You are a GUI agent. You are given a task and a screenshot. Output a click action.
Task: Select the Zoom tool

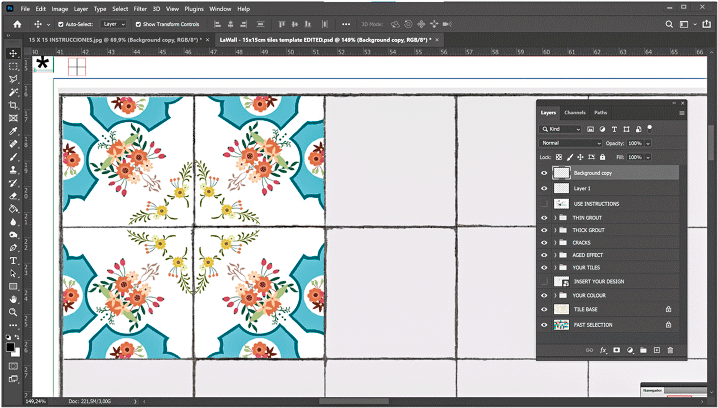click(x=13, y=312)
